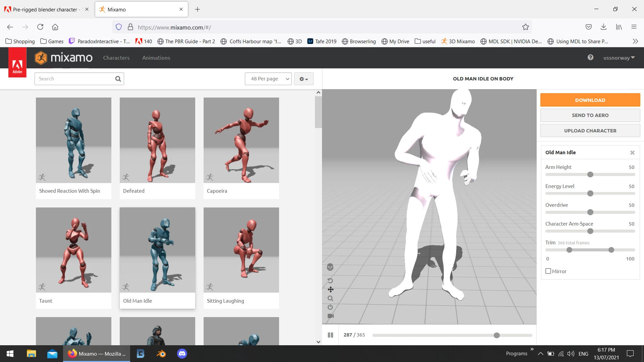This screenshot has height=362, width=644.
Task: Click the search magnifier icon
Action: pyautogui.click(x=118, y=79)
